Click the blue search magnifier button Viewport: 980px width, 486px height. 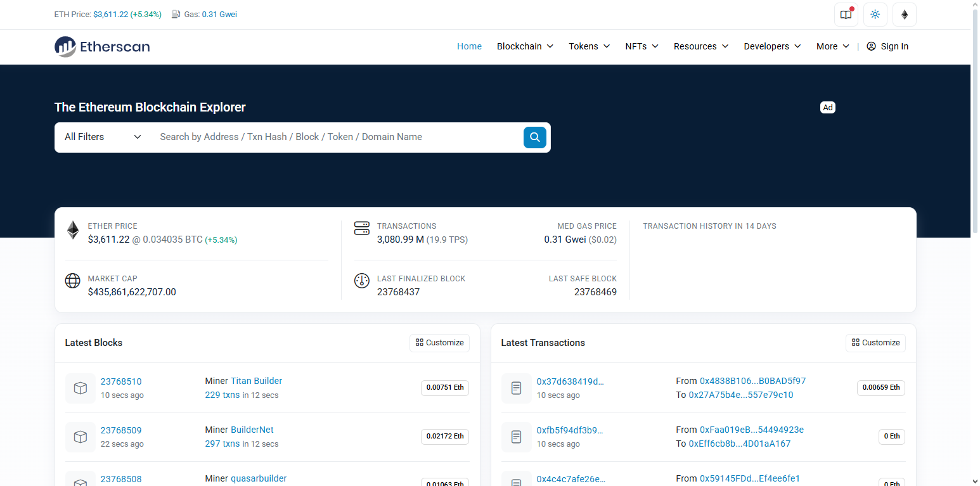(x=534, y=137)
